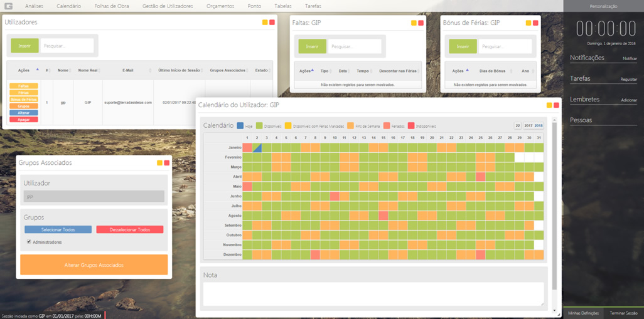Toggle the Administradores checkbox

(x=29, y=242)
